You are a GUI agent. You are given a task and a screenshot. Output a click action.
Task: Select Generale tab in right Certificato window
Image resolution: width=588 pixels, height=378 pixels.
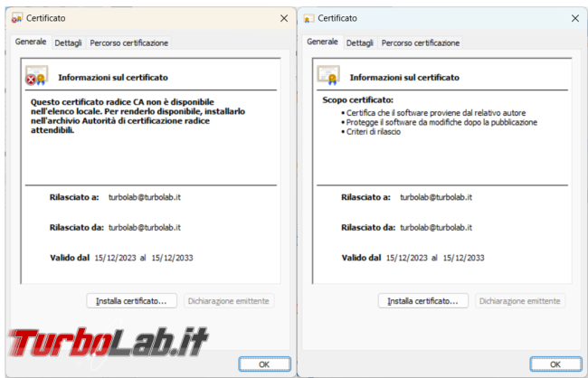pyautogui.click(x=323, y=42)
